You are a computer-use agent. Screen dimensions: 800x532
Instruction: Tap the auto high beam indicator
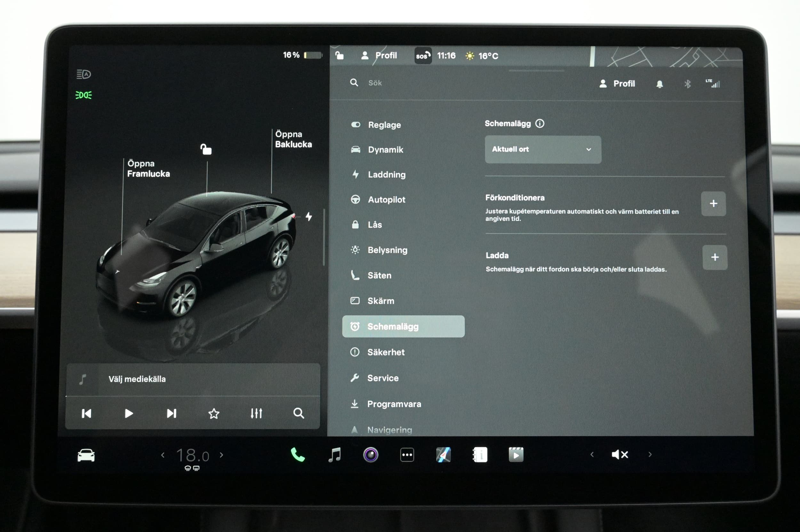84,74
